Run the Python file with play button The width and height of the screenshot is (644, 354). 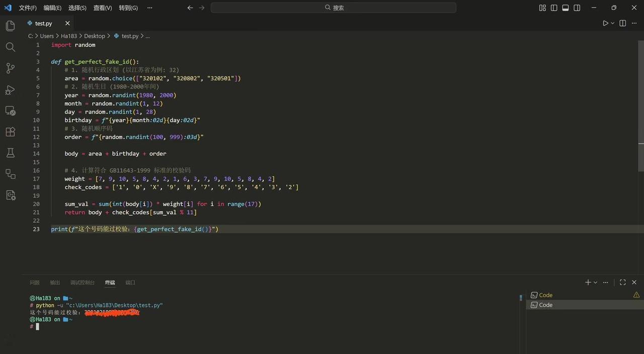click(605, 23)
